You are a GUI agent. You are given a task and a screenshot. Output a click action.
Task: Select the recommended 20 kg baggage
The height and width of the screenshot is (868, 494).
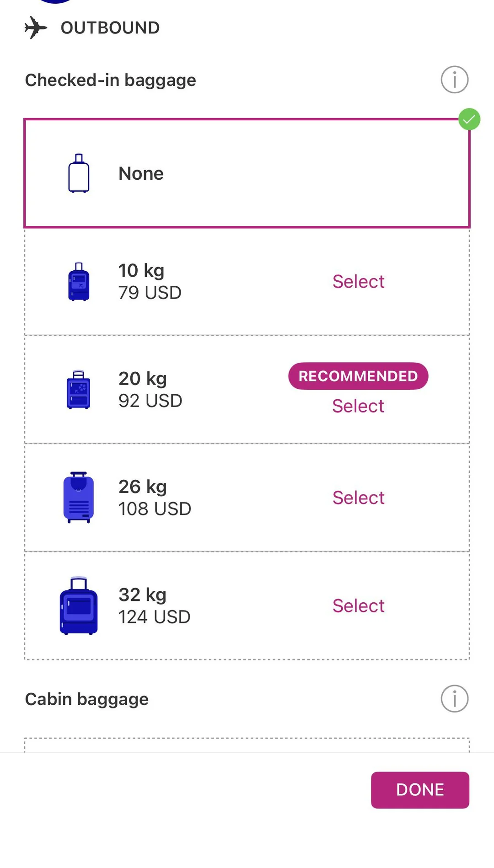pyautogui.click(x=358, y=406)
